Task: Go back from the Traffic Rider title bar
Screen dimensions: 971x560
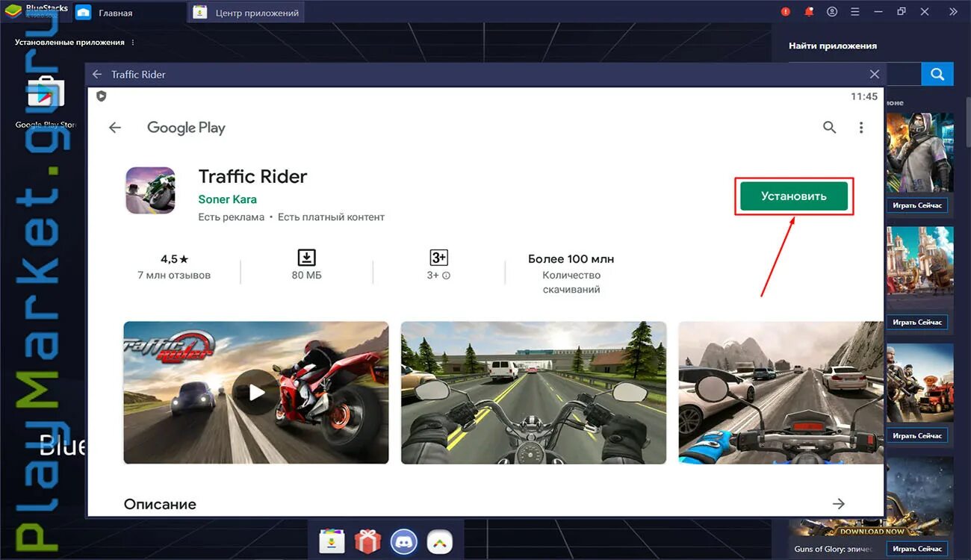Action: (96, 74)
